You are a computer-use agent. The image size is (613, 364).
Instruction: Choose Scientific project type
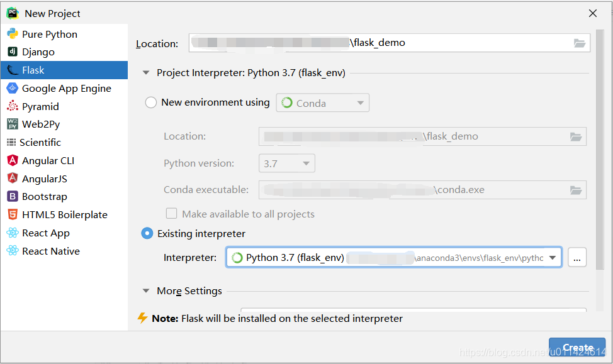[x=64, y=142]
